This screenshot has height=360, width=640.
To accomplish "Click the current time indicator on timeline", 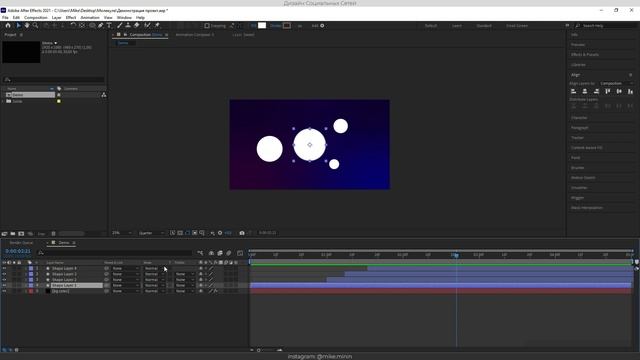I will 456,255.
